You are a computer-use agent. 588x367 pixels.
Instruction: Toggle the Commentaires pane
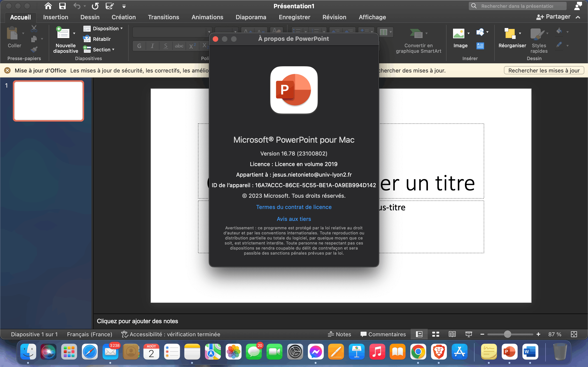tap(383, 334)
